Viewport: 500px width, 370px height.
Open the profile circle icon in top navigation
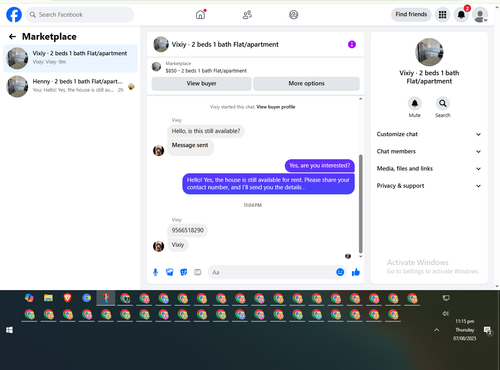pyautogui.click(x=293, y=15)
